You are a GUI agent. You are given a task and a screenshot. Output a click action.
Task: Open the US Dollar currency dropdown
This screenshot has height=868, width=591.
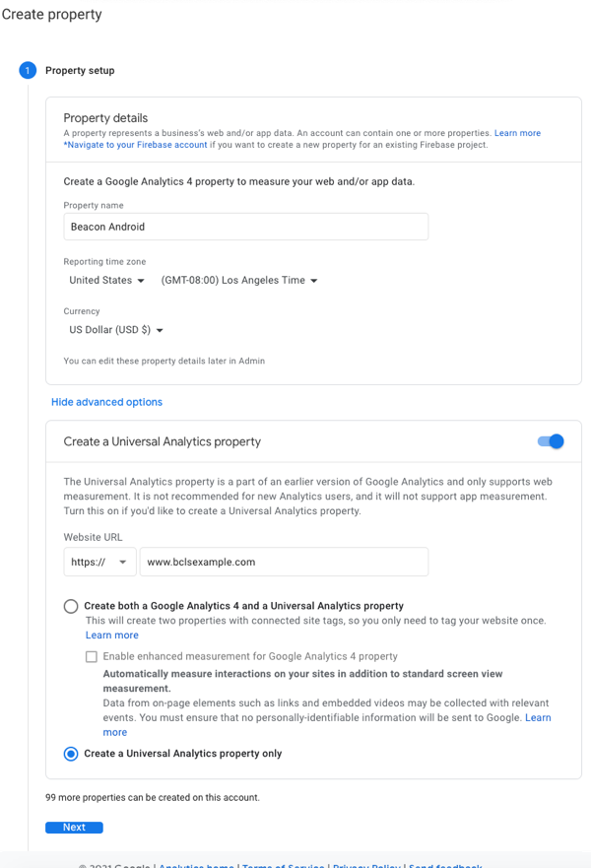[115, 331]
